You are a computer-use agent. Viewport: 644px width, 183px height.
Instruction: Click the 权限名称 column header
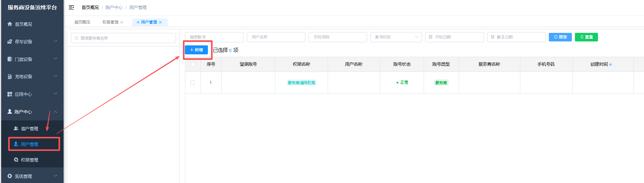click(302, 64)
